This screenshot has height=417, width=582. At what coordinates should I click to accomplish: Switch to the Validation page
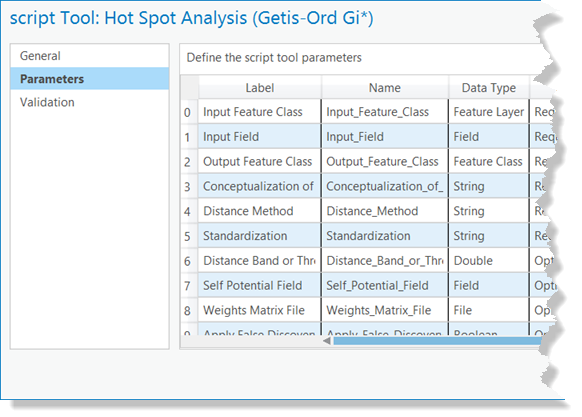[89, 102]
